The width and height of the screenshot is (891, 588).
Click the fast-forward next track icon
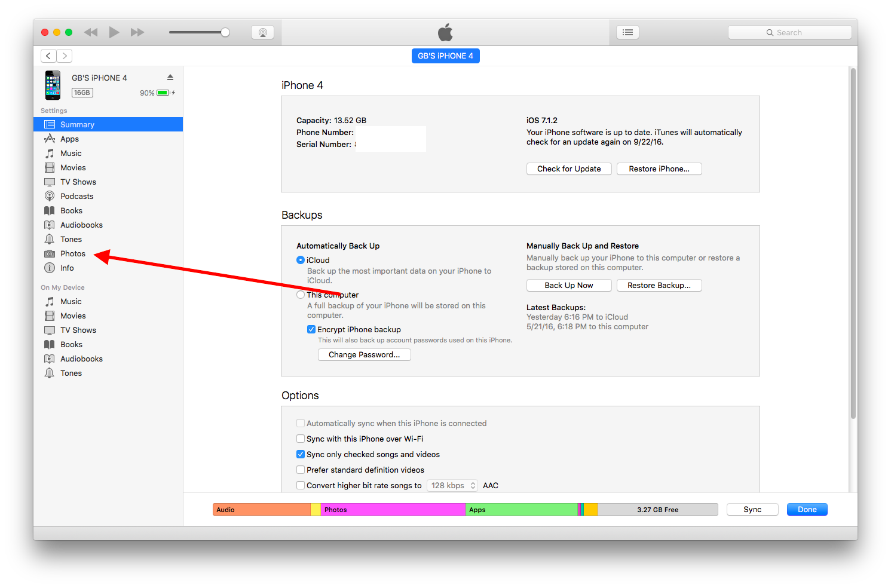pyautogui.click(x=137, y=32)
